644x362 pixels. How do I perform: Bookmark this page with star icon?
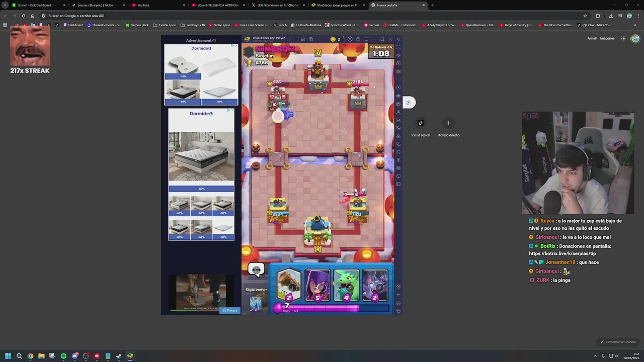pos(585,16)
